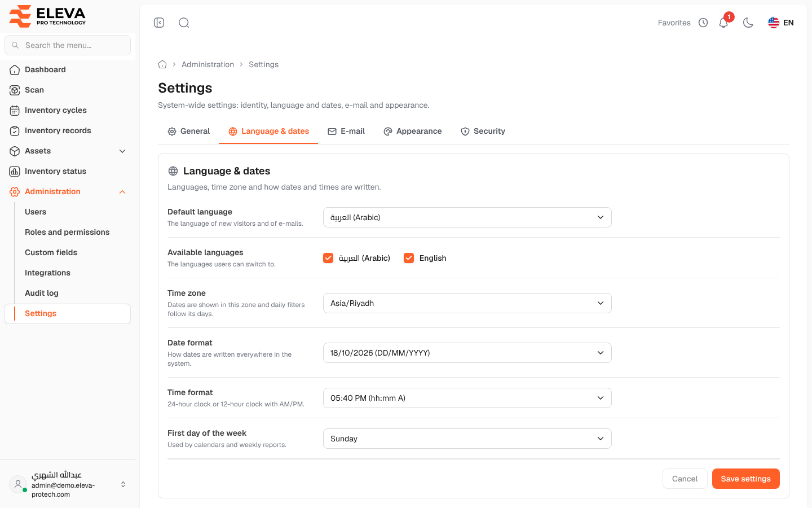The height and width of the screenshot is (508, 812).
Task: Click the Administration gear icon
Action: [15, 192]
